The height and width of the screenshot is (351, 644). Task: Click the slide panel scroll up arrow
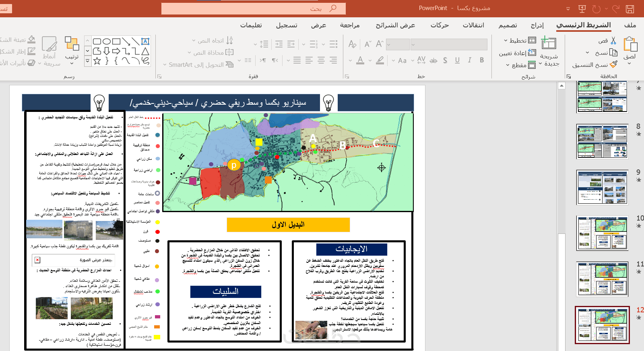point(561,86)
